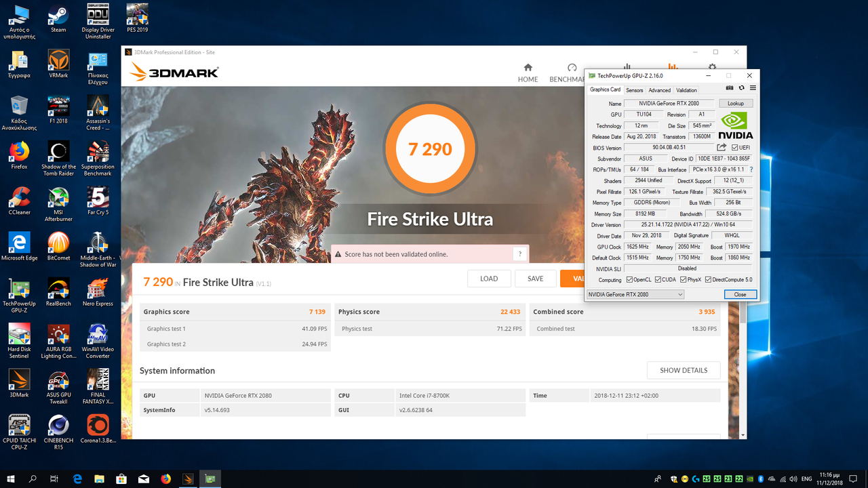Select the F1 2018 desktop icon

coord(58,110)
